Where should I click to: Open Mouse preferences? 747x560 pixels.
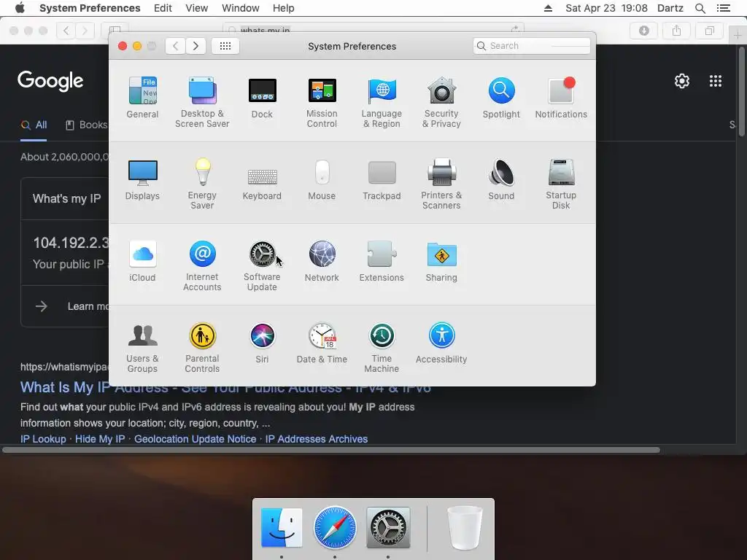pos(322,179)
